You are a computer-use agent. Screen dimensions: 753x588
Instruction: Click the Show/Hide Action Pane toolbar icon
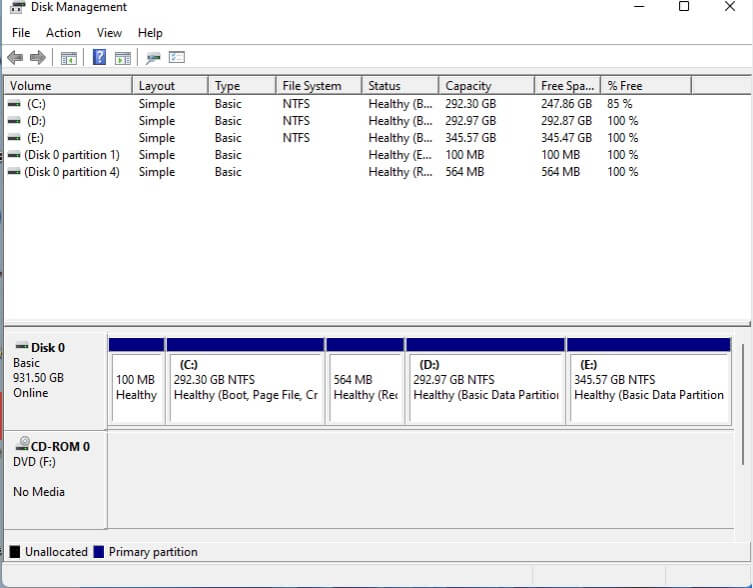tap(123, 59)
